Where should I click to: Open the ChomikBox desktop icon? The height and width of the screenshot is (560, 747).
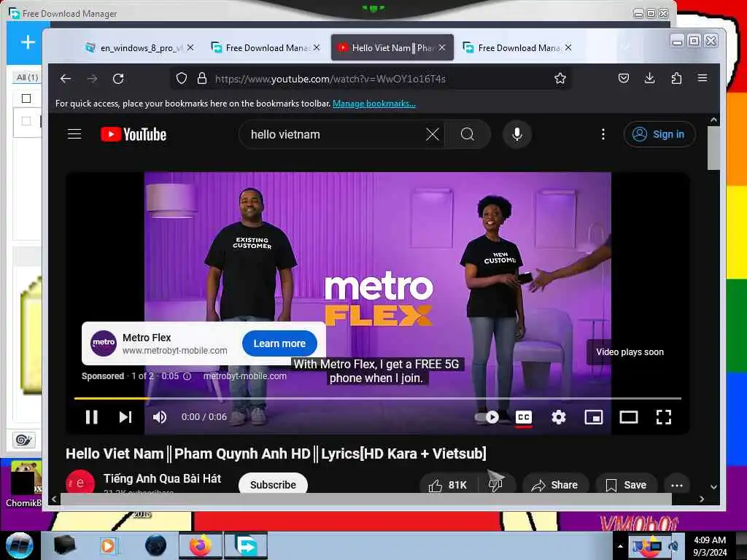click(24, 484)
